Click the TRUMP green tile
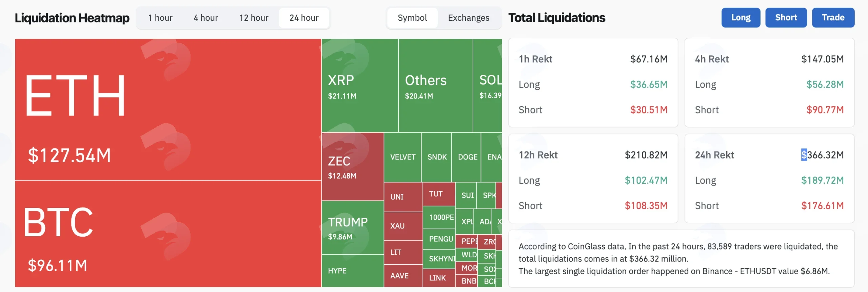The height and width of the screenshot is (292, 868). (x=353, y=227)
